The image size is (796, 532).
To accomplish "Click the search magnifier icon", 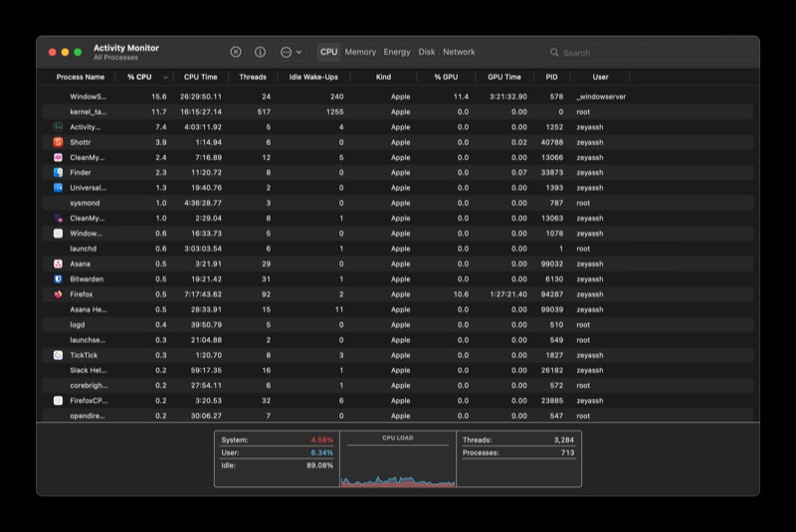I will (554, 53).
